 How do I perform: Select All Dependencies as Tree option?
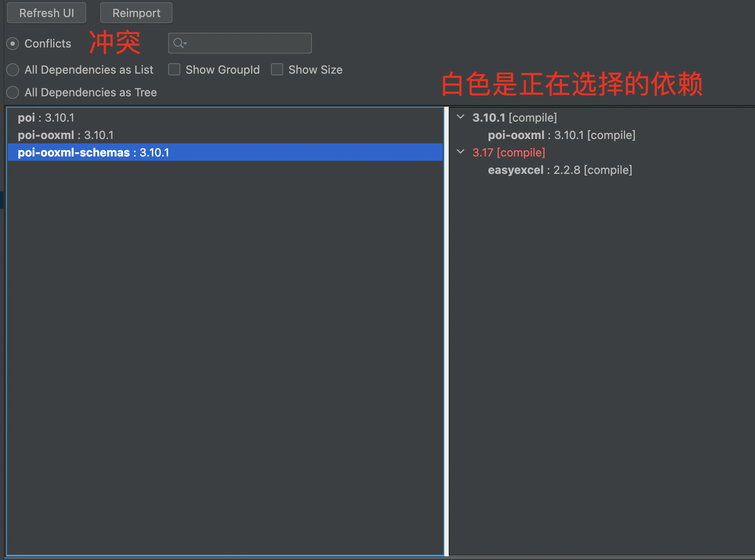13,92
